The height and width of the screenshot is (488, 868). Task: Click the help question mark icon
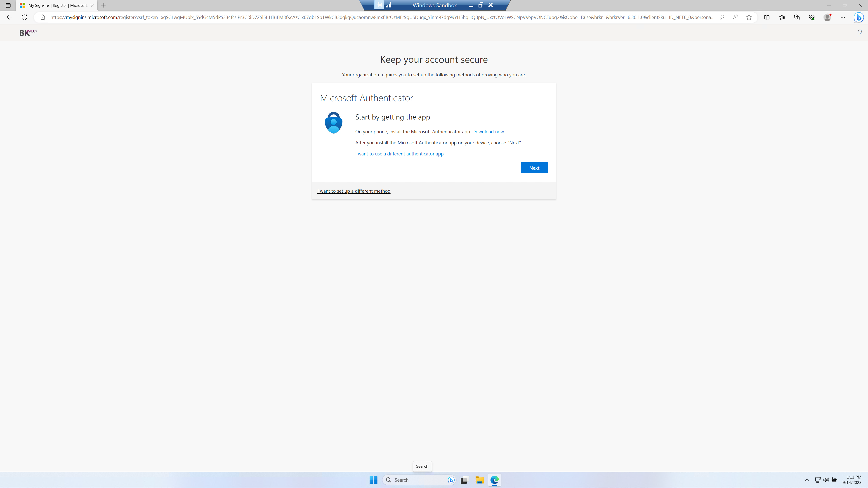860,33
